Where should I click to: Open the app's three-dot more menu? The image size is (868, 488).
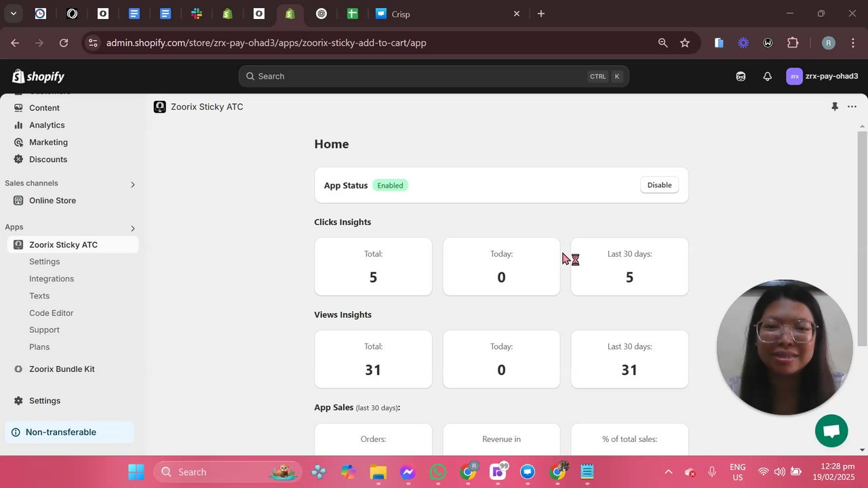pos(852,106)
